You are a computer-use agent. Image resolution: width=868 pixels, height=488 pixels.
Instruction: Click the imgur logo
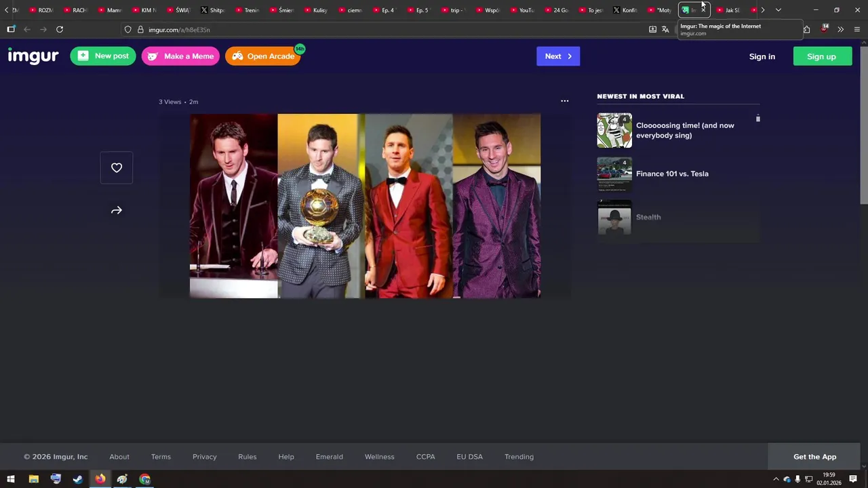pos(33,56)
